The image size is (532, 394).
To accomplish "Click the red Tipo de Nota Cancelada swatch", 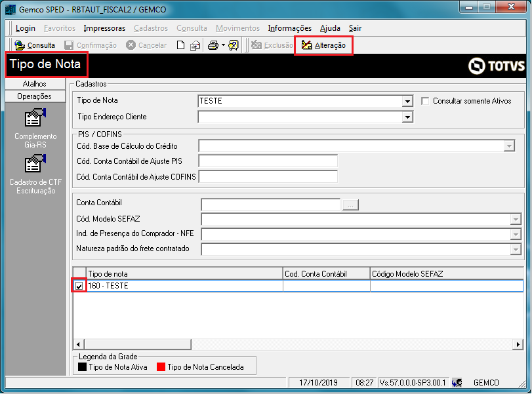I will coord(161,367).
